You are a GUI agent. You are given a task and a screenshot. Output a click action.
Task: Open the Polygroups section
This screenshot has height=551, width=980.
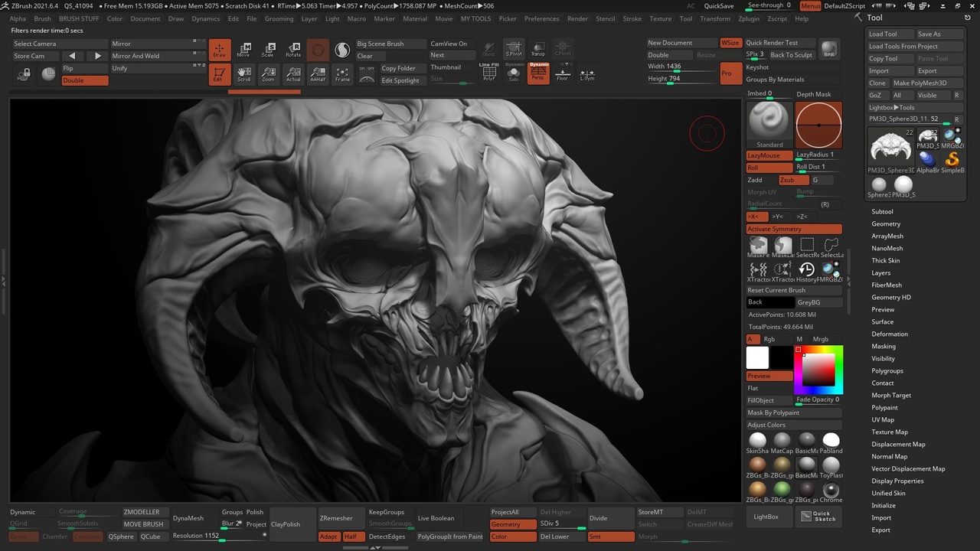pyautogui.click(x=887, y=370)
